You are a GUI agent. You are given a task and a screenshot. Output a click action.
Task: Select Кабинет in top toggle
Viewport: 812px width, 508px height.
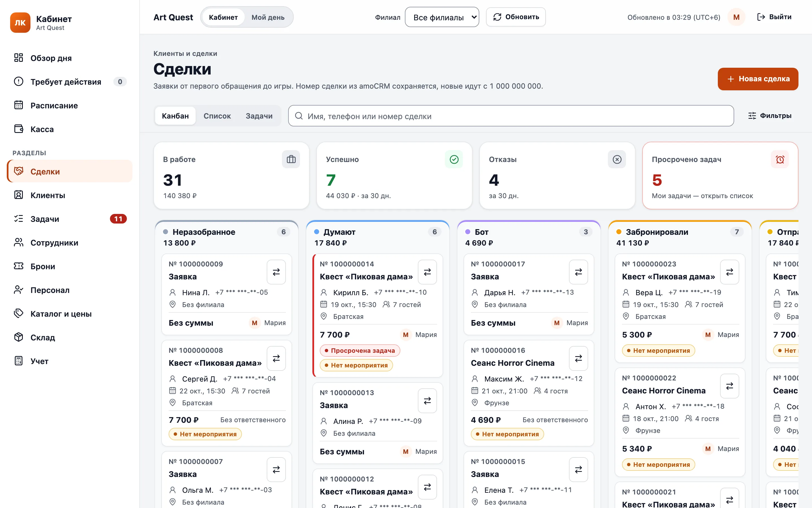(223, 17)
